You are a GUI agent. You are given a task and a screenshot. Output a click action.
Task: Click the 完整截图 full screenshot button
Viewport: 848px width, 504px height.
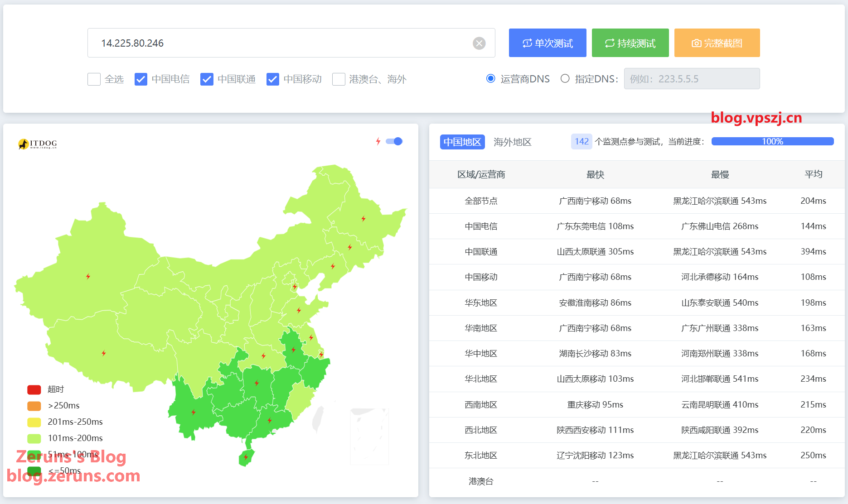[x=717, y=43]
